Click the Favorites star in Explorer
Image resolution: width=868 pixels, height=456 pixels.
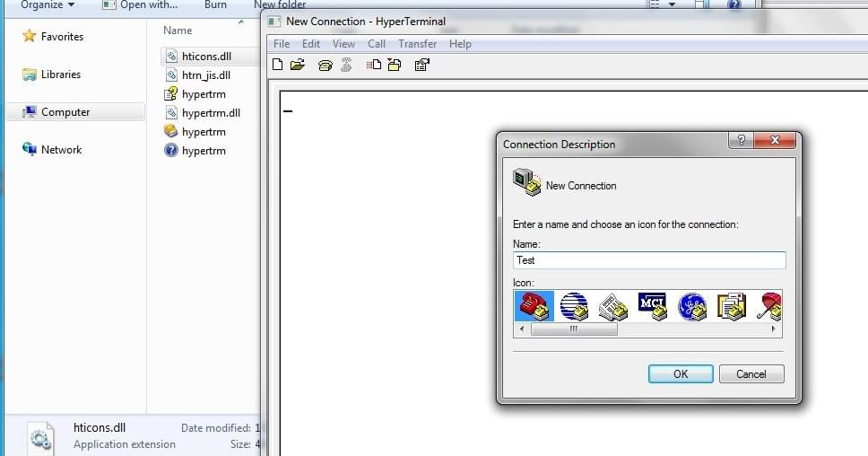tap(29, 36)
